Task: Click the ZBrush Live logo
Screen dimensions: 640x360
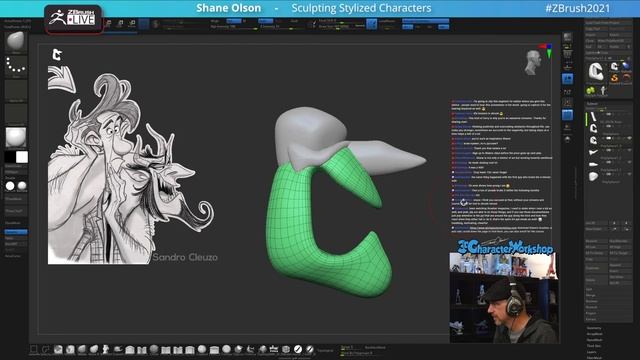Action: coord(73,18)
